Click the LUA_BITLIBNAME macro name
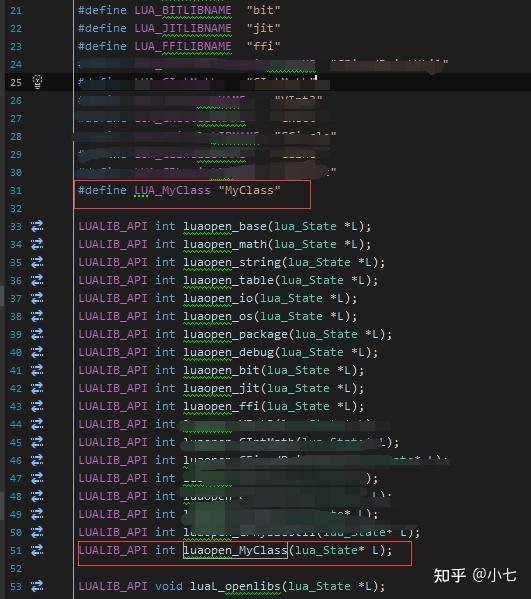The height and width of the screenshot is (599, 531). click(183, 10)
